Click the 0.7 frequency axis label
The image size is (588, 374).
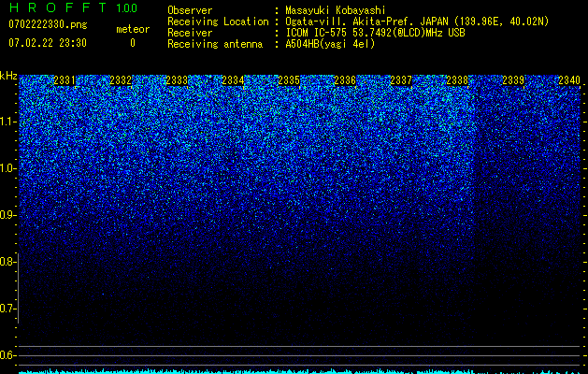coord(7,309)
